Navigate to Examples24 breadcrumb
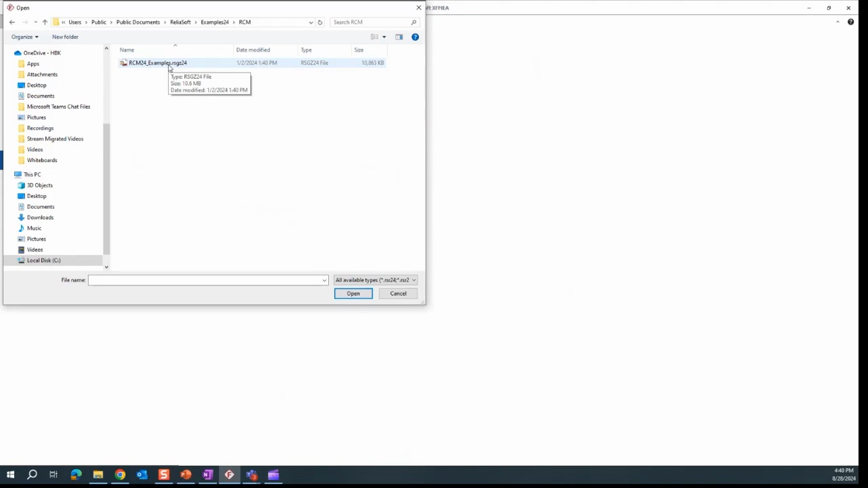The height and width of the screenshot is (488, 868). coord(215,22)
